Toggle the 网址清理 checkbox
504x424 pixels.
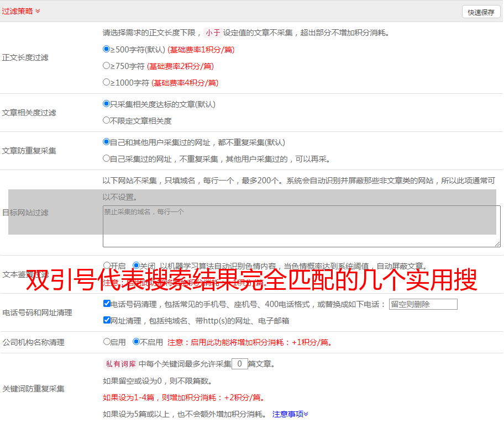click(107, 320)
